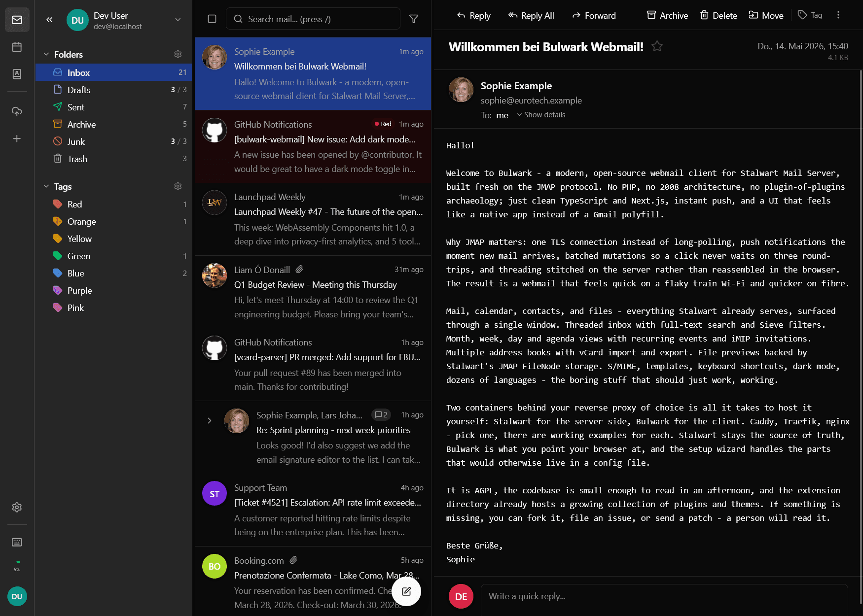This screenshot has height=616, width=863.
Task: Open the Tag menu in toolbar
Action: pyautogui.click(x=810, y=15)
